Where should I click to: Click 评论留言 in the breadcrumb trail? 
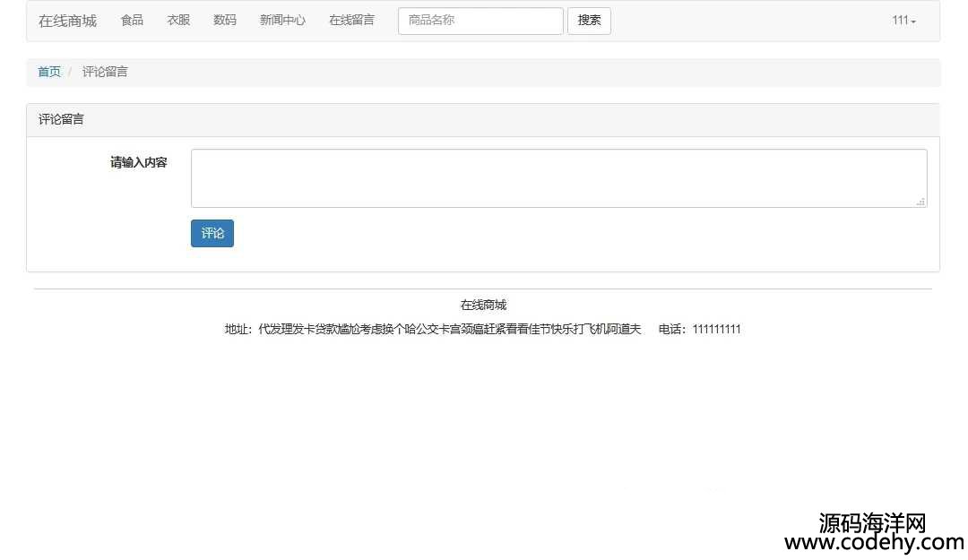click(x=105, y=72)
